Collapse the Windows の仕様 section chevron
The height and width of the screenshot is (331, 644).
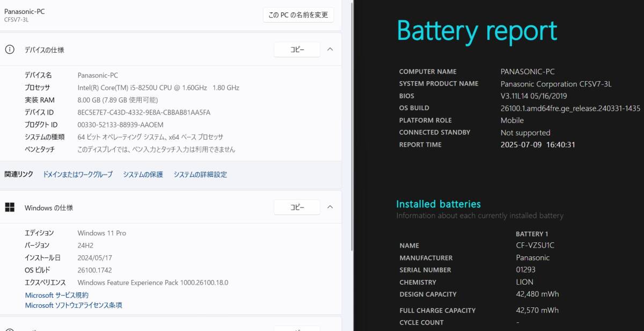(330, 207)
